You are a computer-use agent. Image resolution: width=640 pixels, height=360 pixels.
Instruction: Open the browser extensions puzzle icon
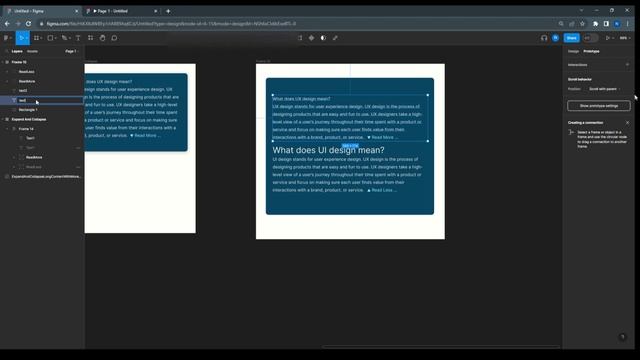tap(596, 24)
